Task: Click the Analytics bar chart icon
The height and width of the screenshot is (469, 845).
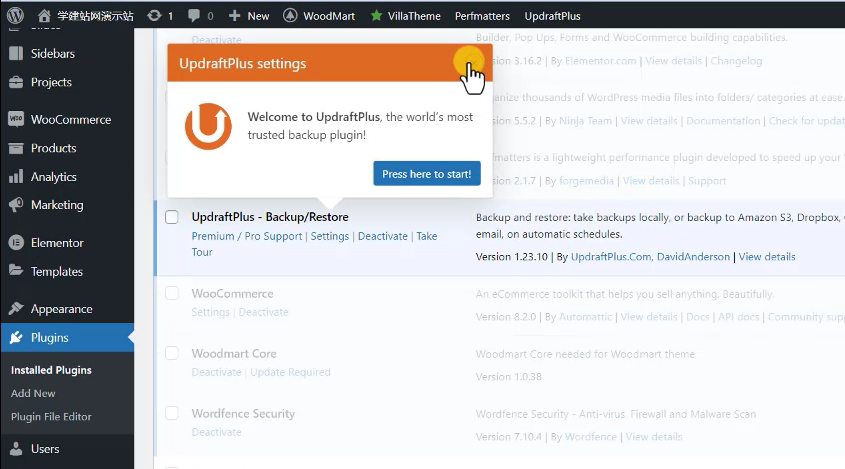Action: pos(16,176)
